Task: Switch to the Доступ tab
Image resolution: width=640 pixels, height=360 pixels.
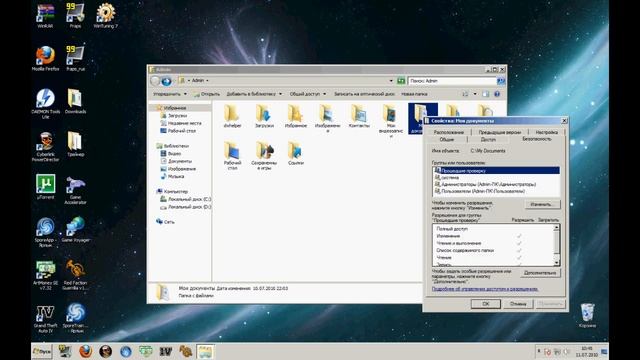Action: click(488, 140)
